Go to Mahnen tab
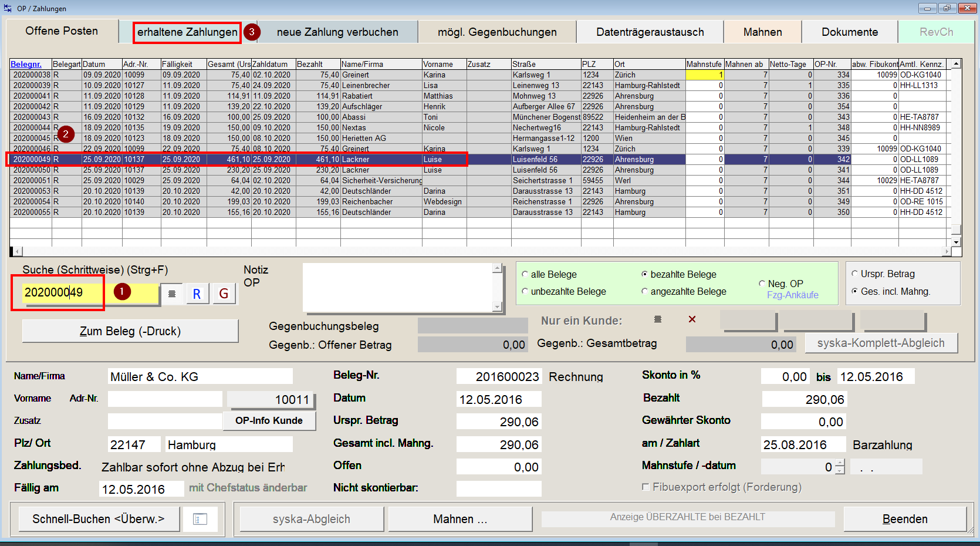The height and width of the screenshot is (546, 980). click(x=762, y=32)
